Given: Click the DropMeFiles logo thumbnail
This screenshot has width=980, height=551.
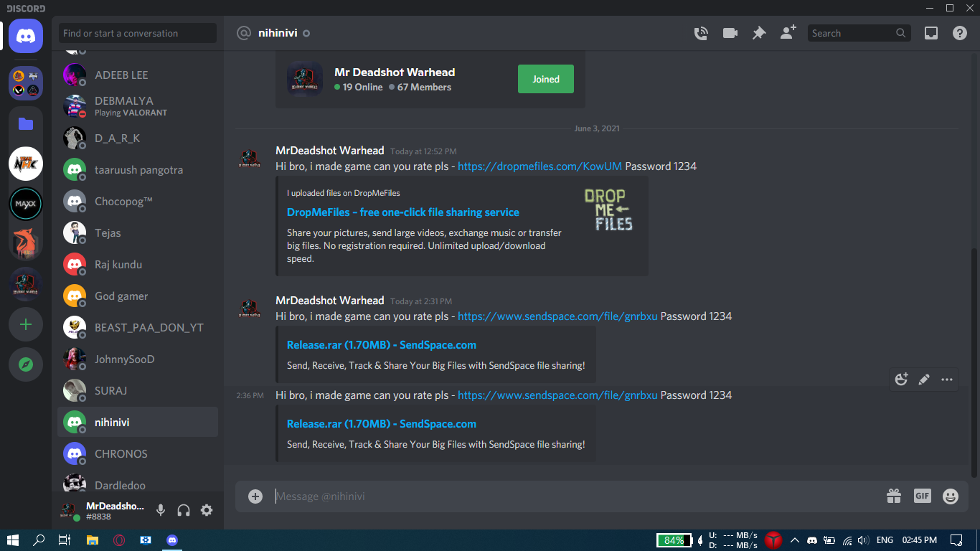Looking at the screenshot, I should coord(608,209).
